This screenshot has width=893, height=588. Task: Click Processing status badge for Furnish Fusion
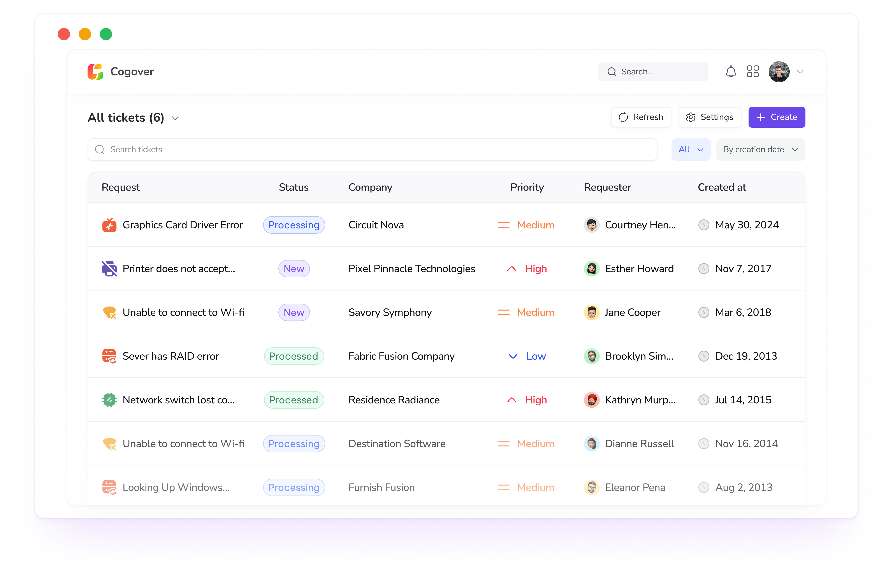click(294, 488)
